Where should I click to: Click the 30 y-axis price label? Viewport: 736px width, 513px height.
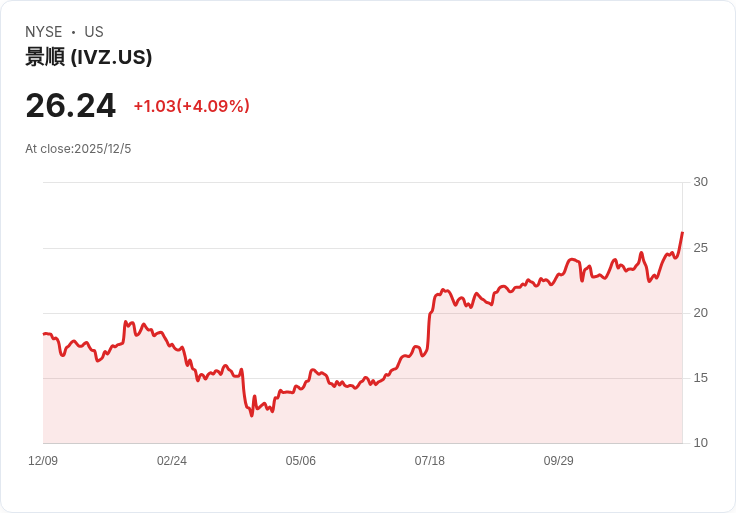(x=700, y=182)
